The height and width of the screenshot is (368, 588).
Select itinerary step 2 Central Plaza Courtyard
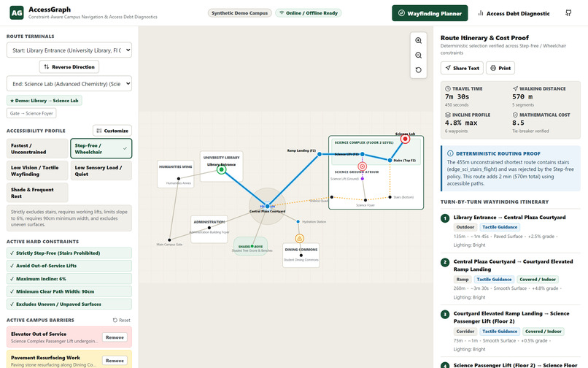tap(511, 279)
